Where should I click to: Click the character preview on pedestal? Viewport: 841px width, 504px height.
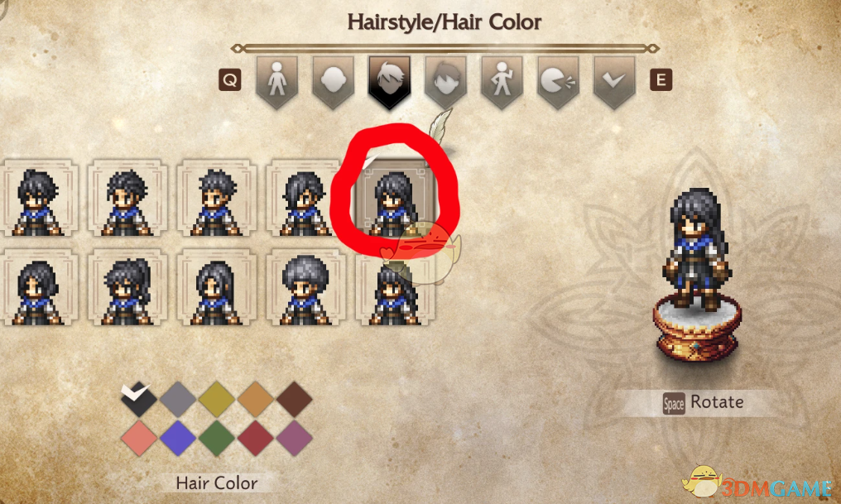click(x=696, y=275)
